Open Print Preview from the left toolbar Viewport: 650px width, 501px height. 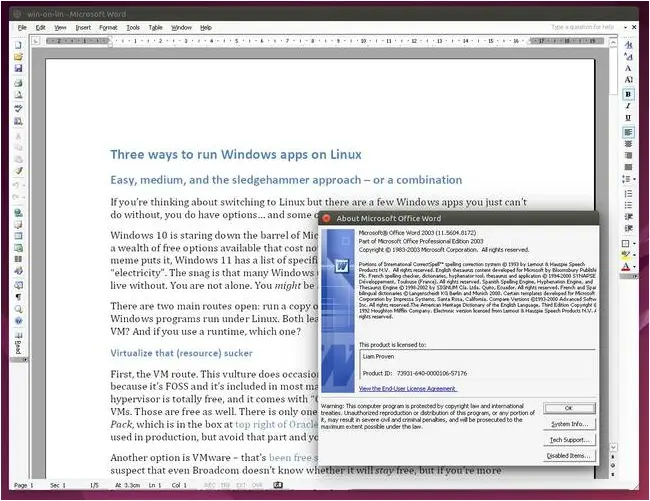pyautogui.click(x=18, y=95)
